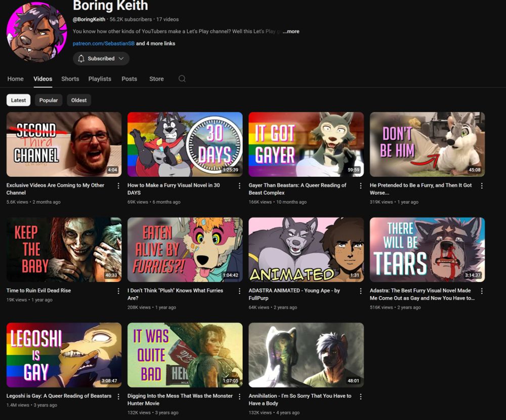
Task: Open title 'Gayer Than Beastars: A Queer Reading'
Action: pos(297,189)
